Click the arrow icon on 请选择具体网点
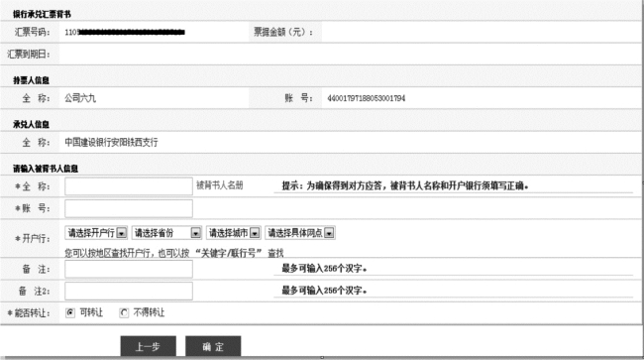Screen dimensions: 644x360 329,233
